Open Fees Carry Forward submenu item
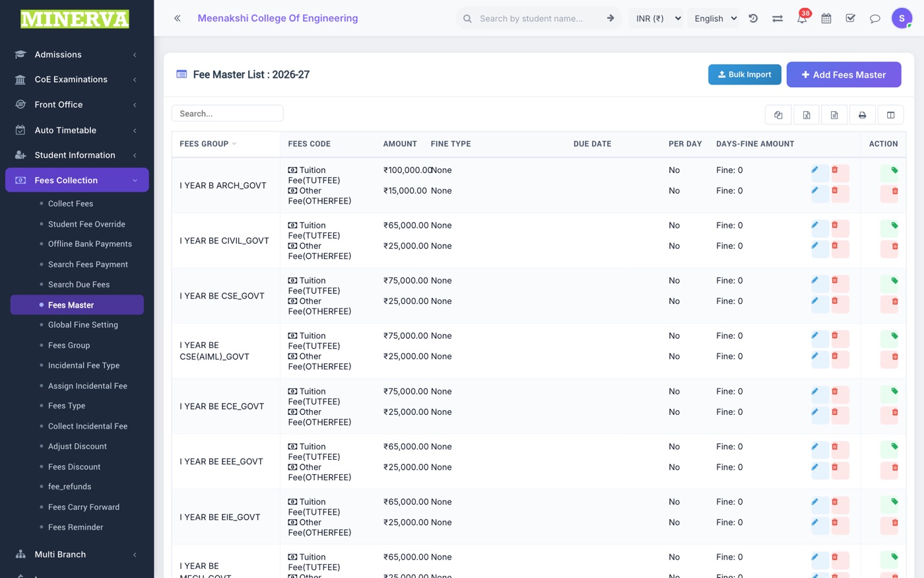Viewport: 924px width, 578px height. pyautogui.click(x=84, y=507)
